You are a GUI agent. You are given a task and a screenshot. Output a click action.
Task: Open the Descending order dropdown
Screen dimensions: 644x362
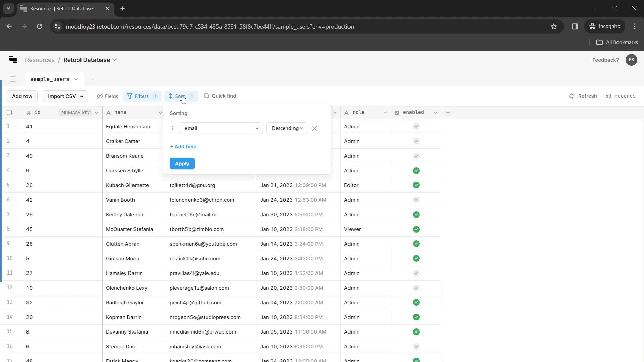(287, 128)
